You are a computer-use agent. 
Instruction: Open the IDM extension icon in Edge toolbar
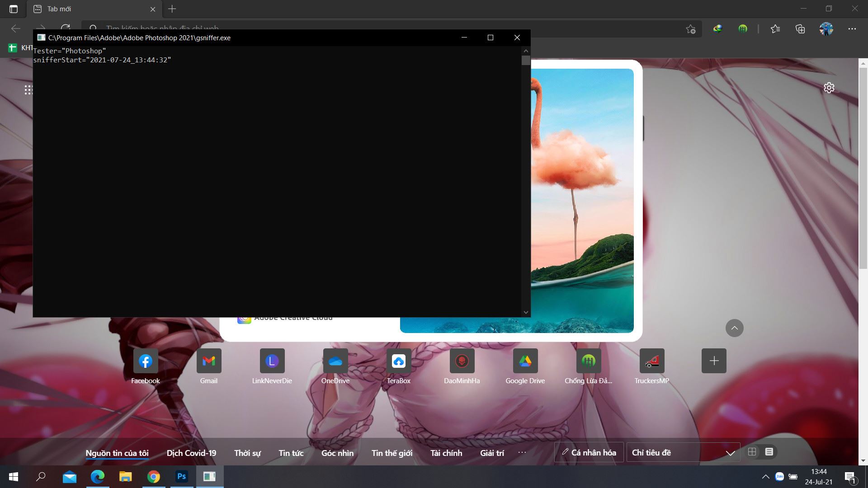tap(717, 29)
